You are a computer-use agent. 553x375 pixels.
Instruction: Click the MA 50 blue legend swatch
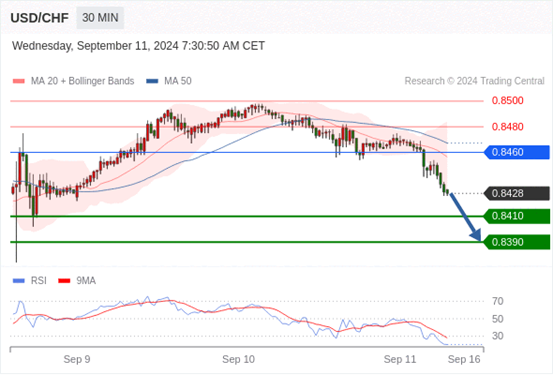[152, 81]
